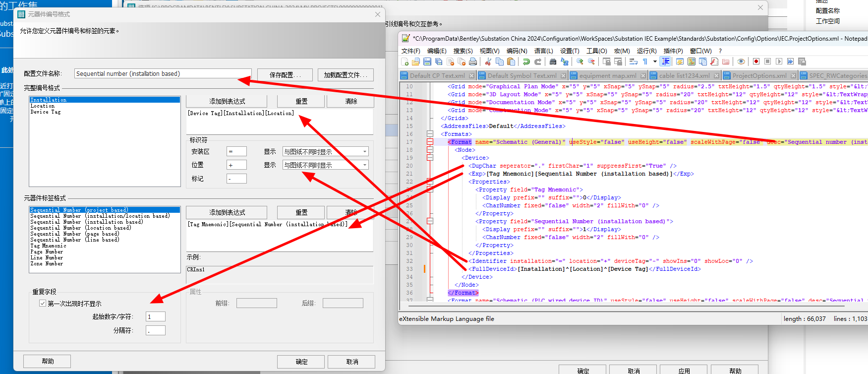Click the Open file icon in Notepad++
The height and width of the screenshot is (374, 868).
tap(416, 62)
